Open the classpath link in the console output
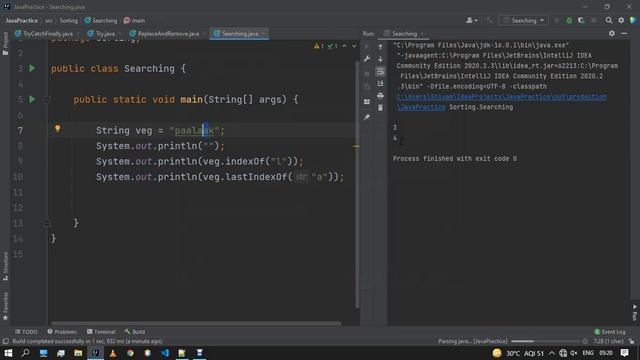Screen dimensions: 640x360 tap(502, 97)
